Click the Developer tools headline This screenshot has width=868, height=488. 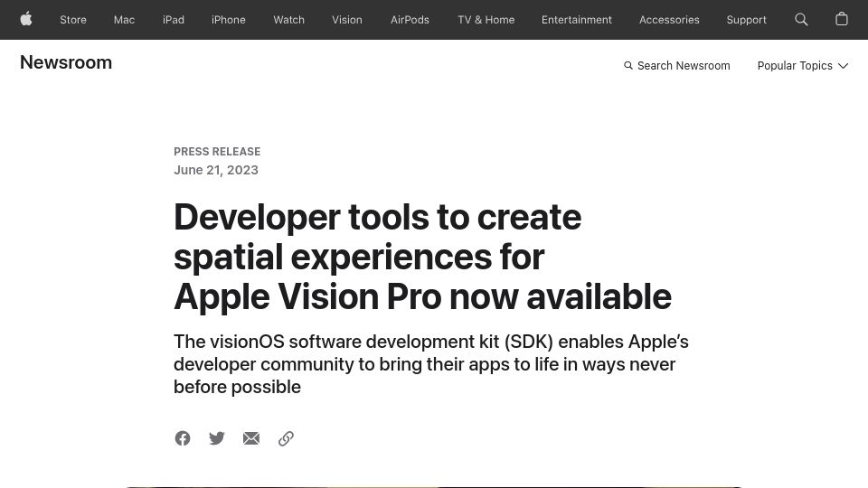(x=422, y=257)
